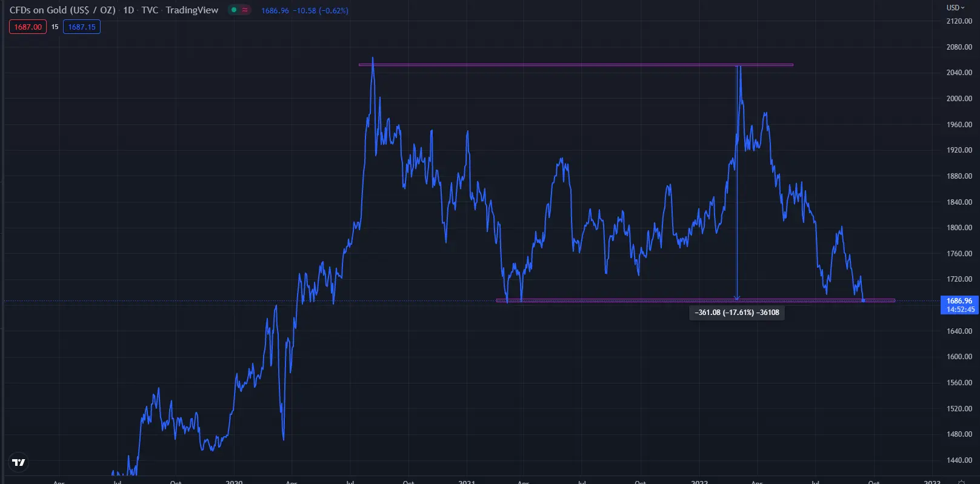The width and height of the screenshot is (980, 484).
Task: Click the 1520.00 price axis label
Action: coord(959,409)
